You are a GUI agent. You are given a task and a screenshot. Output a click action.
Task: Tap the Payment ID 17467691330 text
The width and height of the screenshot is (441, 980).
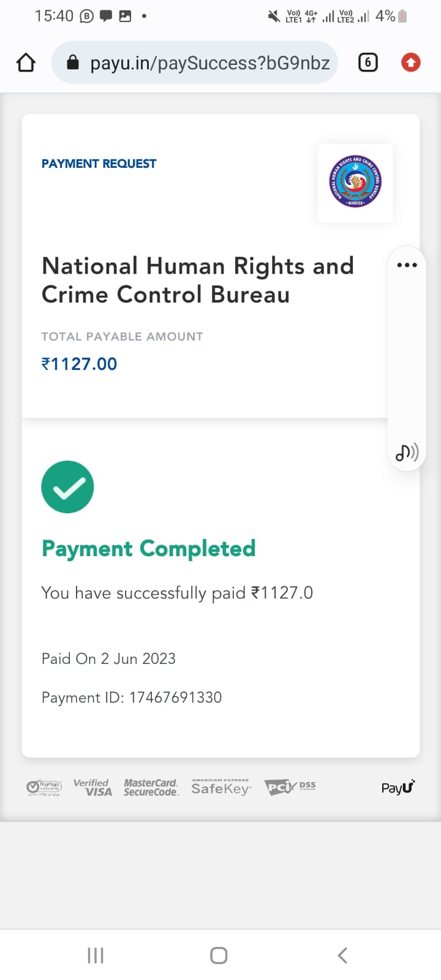click(x=132, y=698)
